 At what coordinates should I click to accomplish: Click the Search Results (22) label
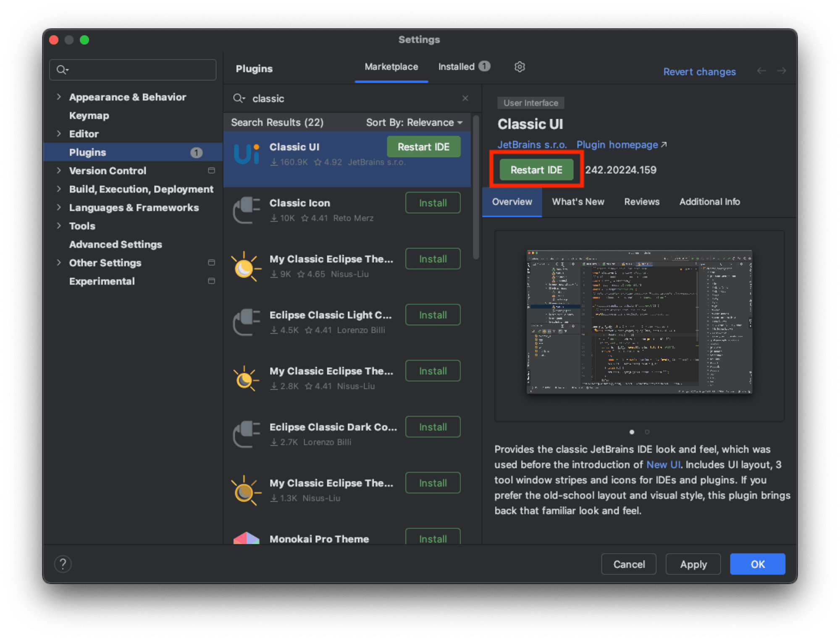[277, 122]
